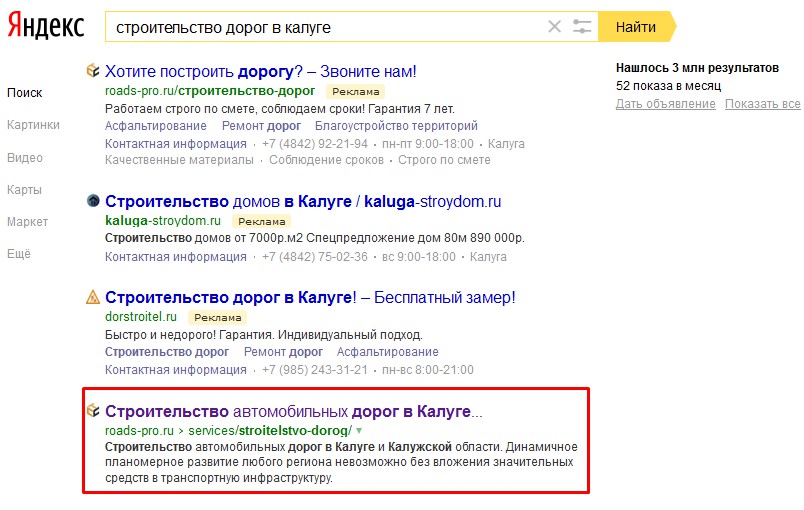Click favicon of highlighted roads-pro result
Screen dimensions: 804x510
pyautogui.click(x=93, y=411)
